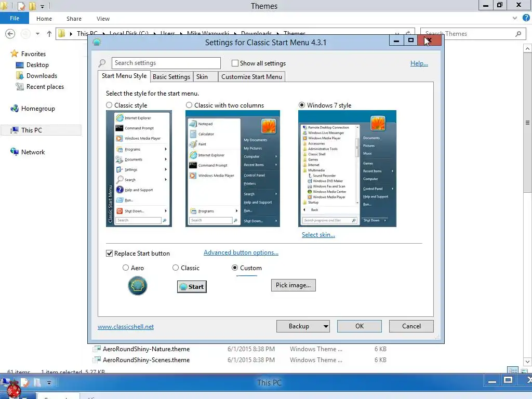Image resolution: width=532 pixels, height=399 pixels.
Task: Click the Homegroup icon
Action: [14, 109]
